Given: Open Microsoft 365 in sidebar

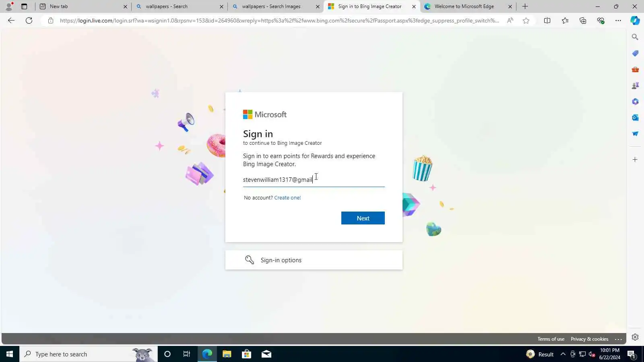Looking at the screenshot, I should coord(635,101).
